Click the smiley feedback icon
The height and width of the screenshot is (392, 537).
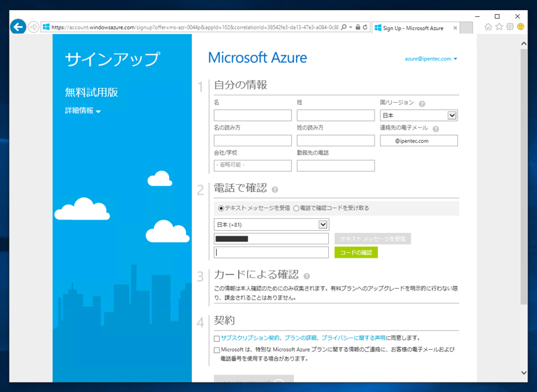(521, 27)
